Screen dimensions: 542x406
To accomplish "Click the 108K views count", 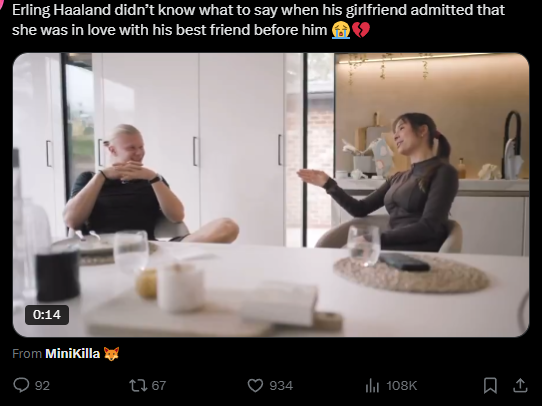I will tap(402, 386).
